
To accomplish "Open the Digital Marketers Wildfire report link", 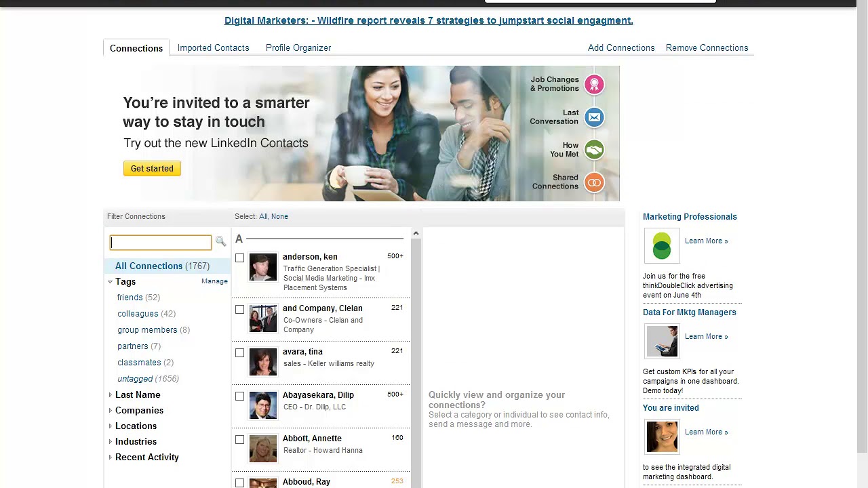I will pos(429,20).
